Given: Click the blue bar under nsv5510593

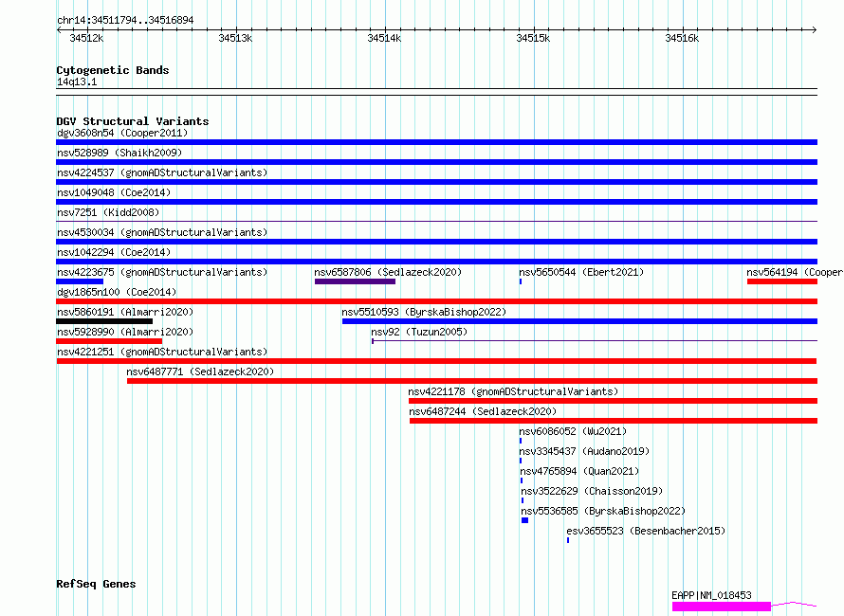Looking at the screenshot, I should [579, 321].
